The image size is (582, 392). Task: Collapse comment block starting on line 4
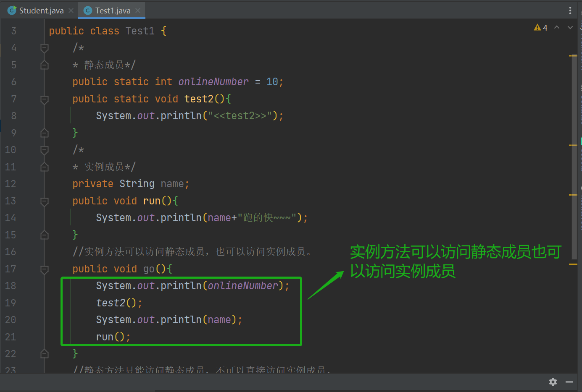click(45, 48)
